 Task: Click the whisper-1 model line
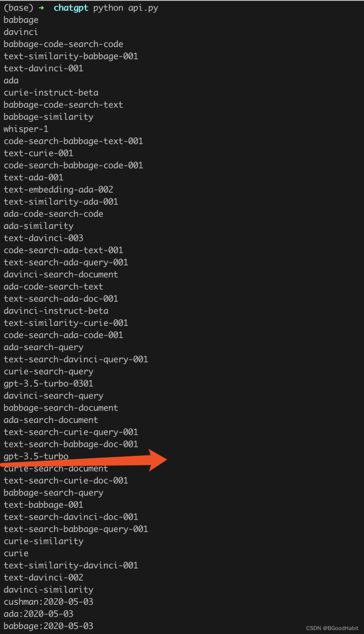[x=26, y=129]
